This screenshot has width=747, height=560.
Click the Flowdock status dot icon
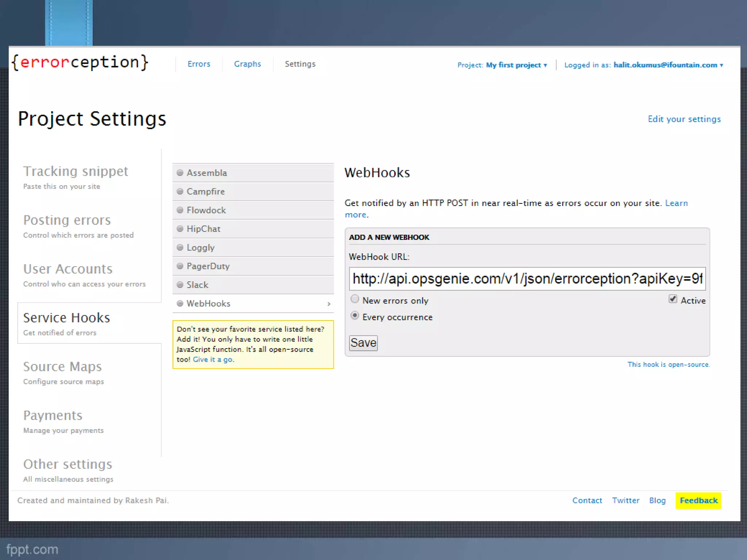pyautogui.click(x=180, y=210)
